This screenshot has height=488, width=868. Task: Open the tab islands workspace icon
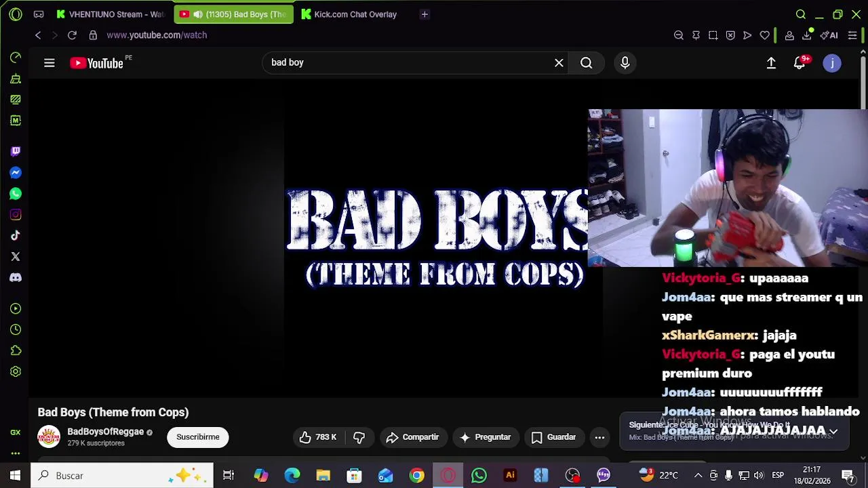pos(39,14)
